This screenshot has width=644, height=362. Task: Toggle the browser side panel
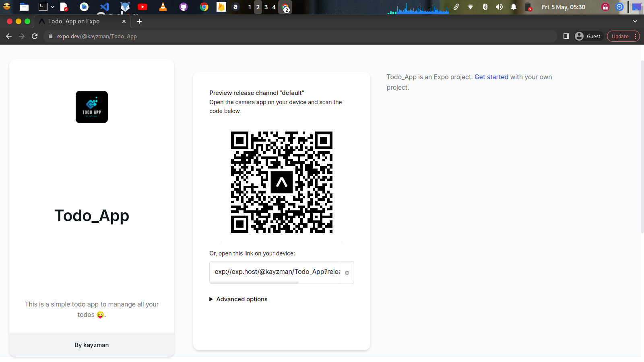[x=566, y=36]
